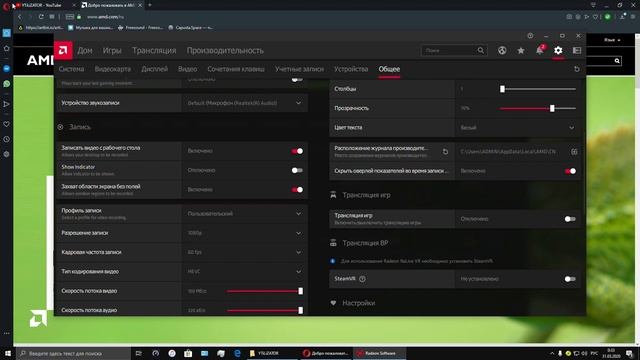Reset the settings with tab-row undo arrow
Image resolution: width=640 pixels, height=360 pixels.
pos(576,69)
